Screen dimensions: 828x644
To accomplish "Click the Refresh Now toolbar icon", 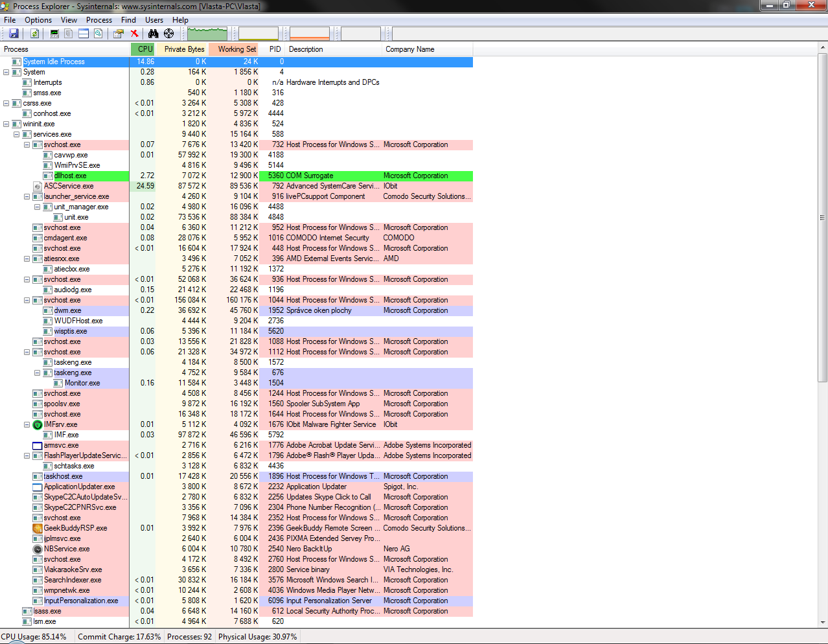I will click(35, 34).
